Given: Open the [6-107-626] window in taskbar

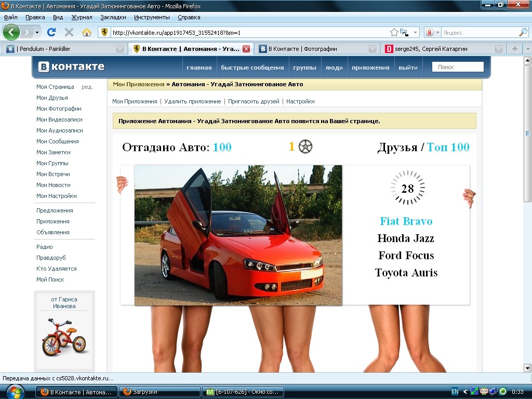Looking at the screenshot, I should [x=242, y=392].
